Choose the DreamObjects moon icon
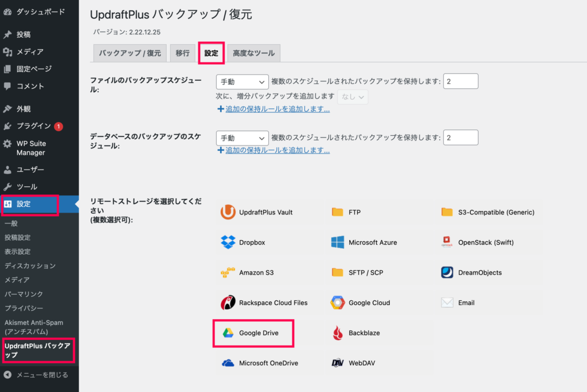Viewport: 587px width, 392px height. [x=447, y=273]
